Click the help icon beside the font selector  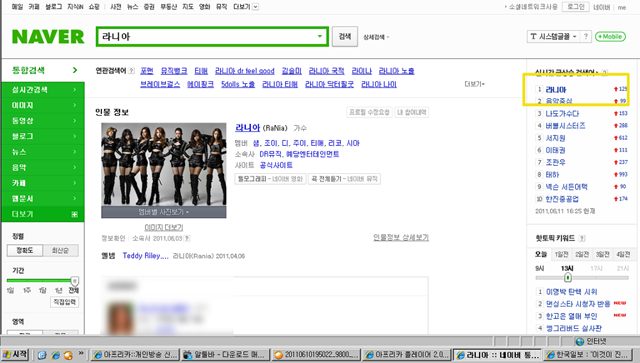(585, 36)
